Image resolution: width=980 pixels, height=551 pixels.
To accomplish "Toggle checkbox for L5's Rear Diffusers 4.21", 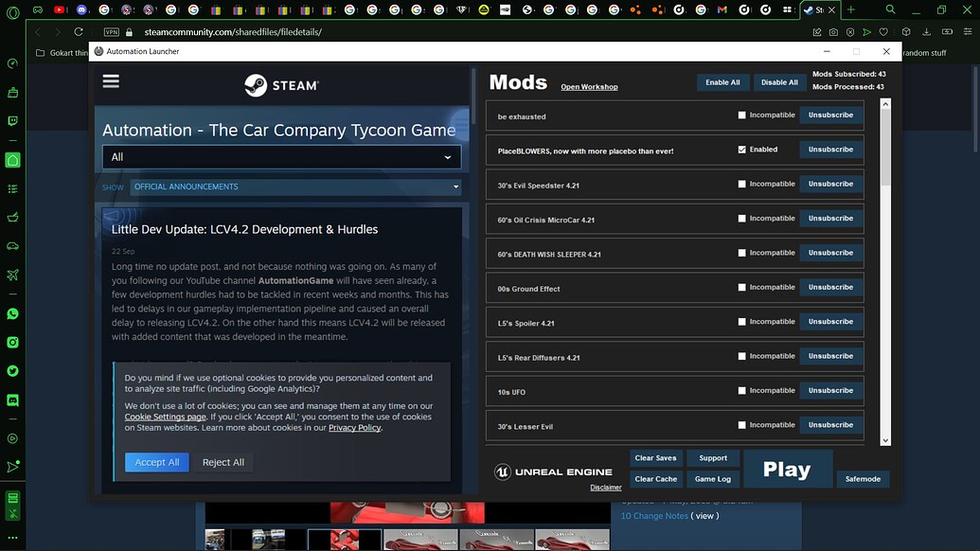I will click(742, 356).
